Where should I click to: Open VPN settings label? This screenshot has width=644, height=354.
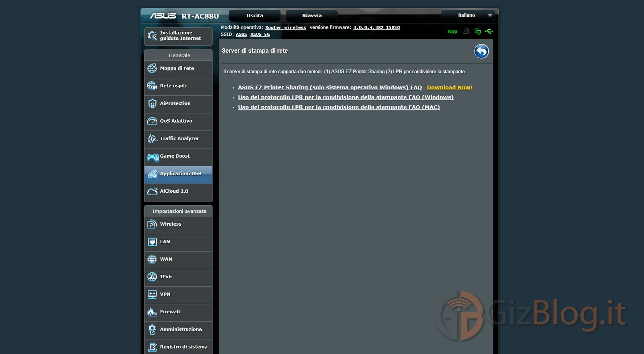(x=165, y=294)
